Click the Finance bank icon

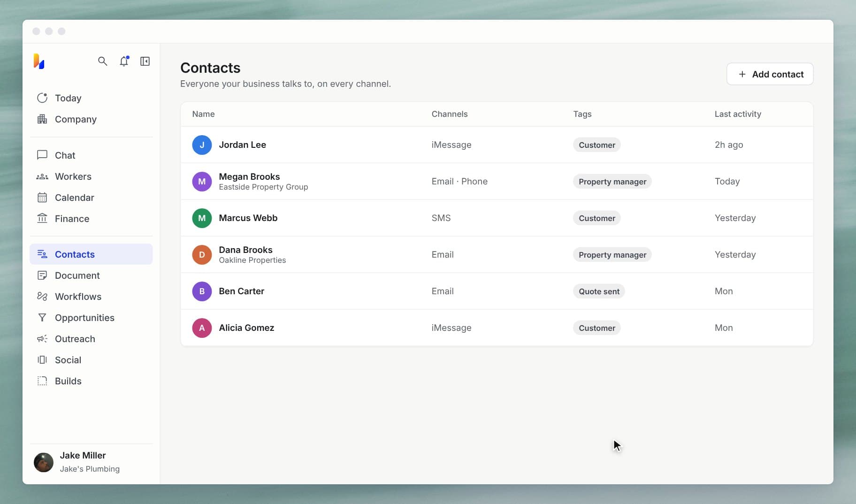tap(42, 218)
